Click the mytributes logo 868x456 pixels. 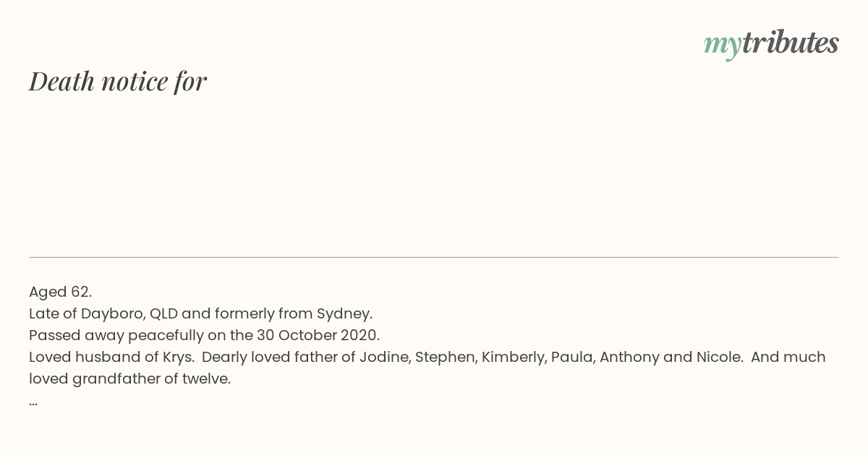point(771,44)
